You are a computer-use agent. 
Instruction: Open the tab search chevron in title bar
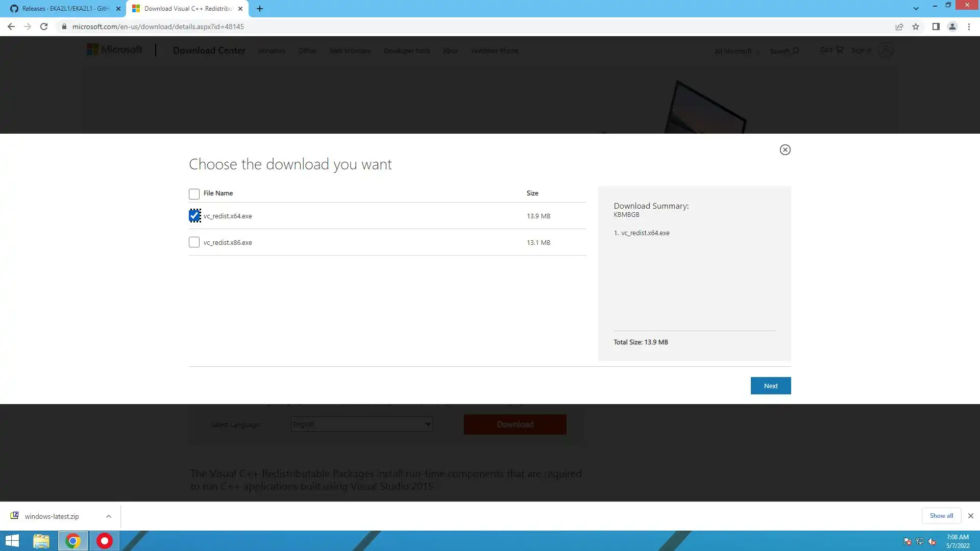point(916,9)
